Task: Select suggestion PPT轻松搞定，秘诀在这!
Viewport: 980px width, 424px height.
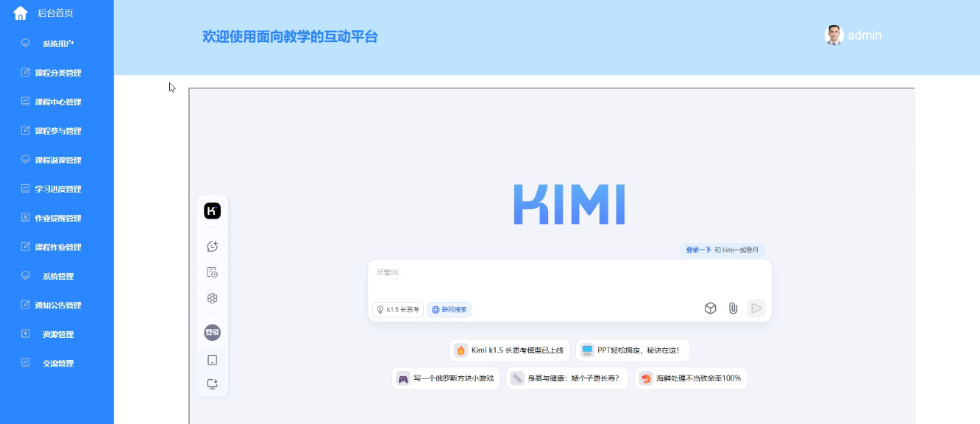Action: point(633,350)
